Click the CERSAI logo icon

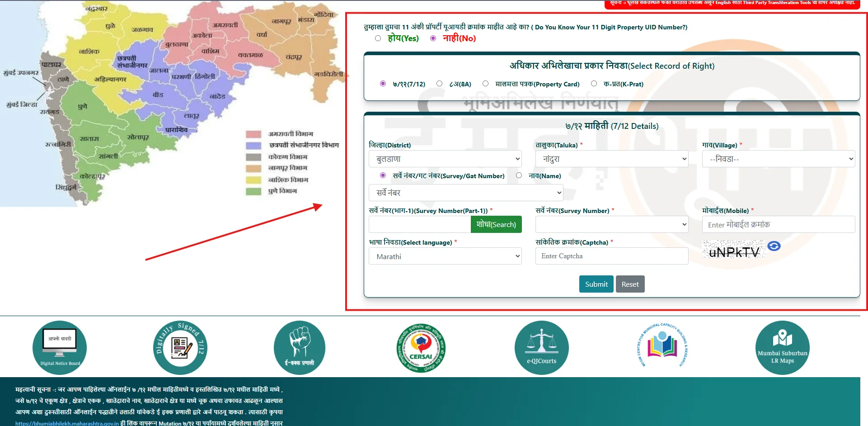click(x=421, y=347)
